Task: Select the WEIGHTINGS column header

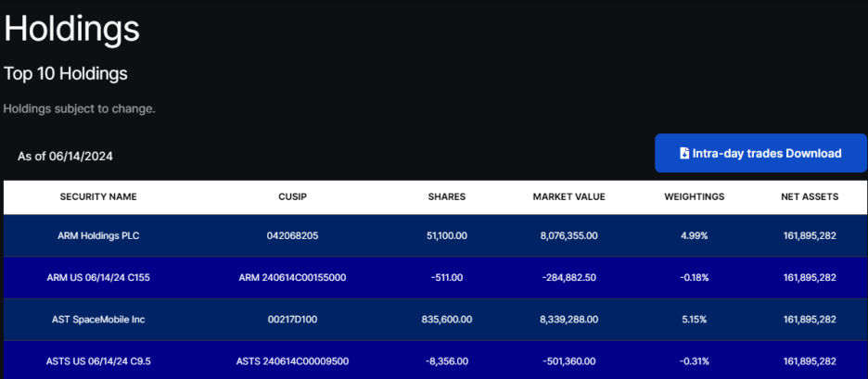Action: (x=695, y=196)
